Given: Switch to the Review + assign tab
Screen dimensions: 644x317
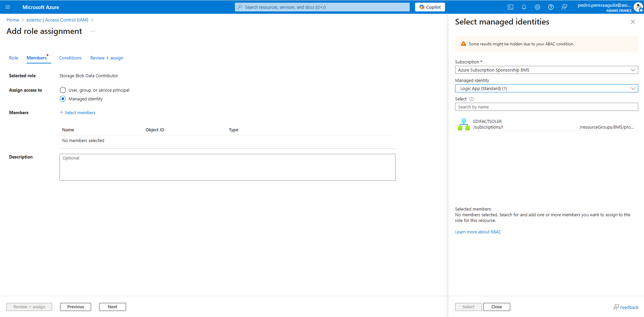Looking at the screenshot, I should 107,58.
